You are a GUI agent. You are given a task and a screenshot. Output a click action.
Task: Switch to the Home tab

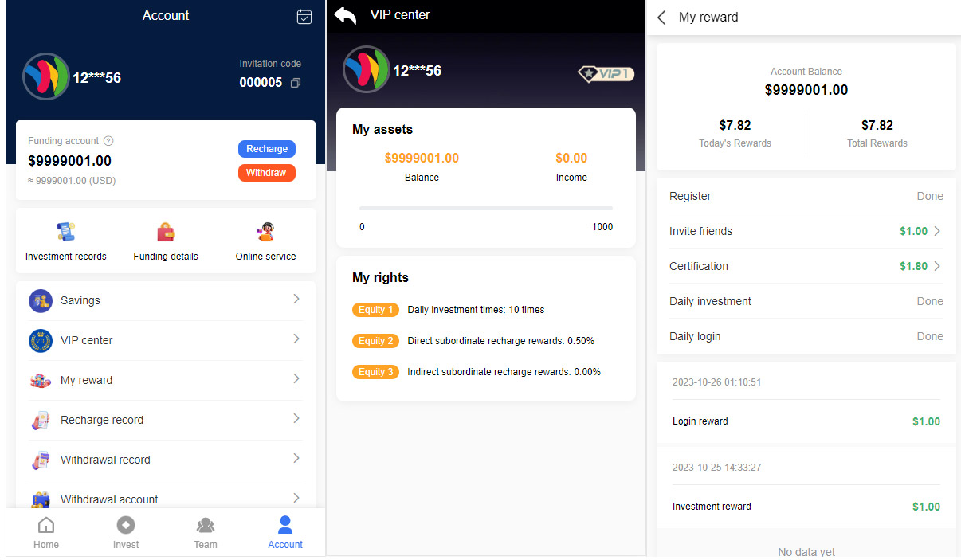[46, 533]
